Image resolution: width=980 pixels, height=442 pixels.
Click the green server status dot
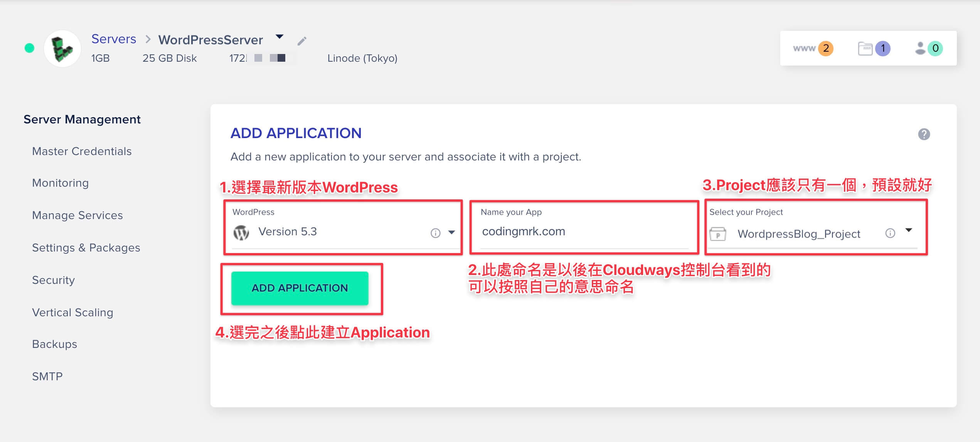[29, 48]
